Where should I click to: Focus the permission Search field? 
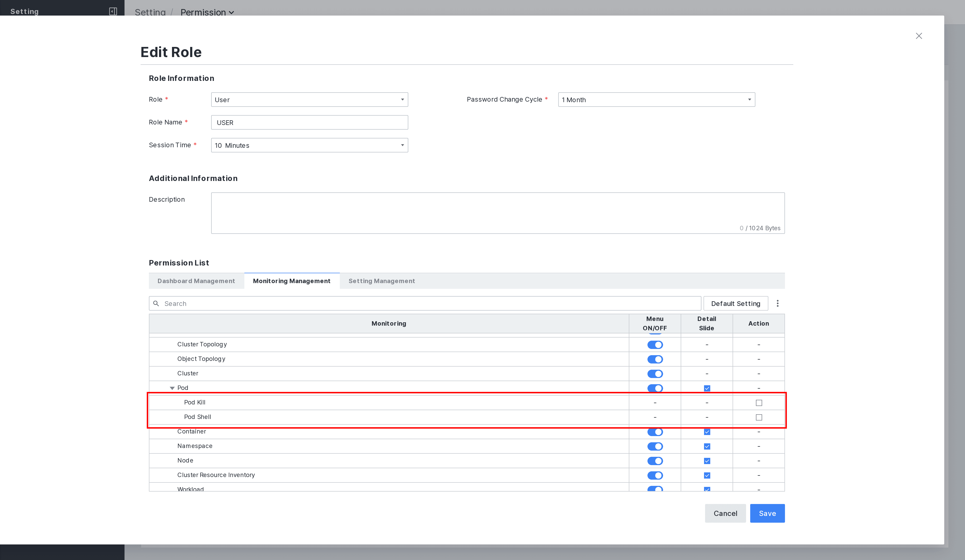point(425,304)
